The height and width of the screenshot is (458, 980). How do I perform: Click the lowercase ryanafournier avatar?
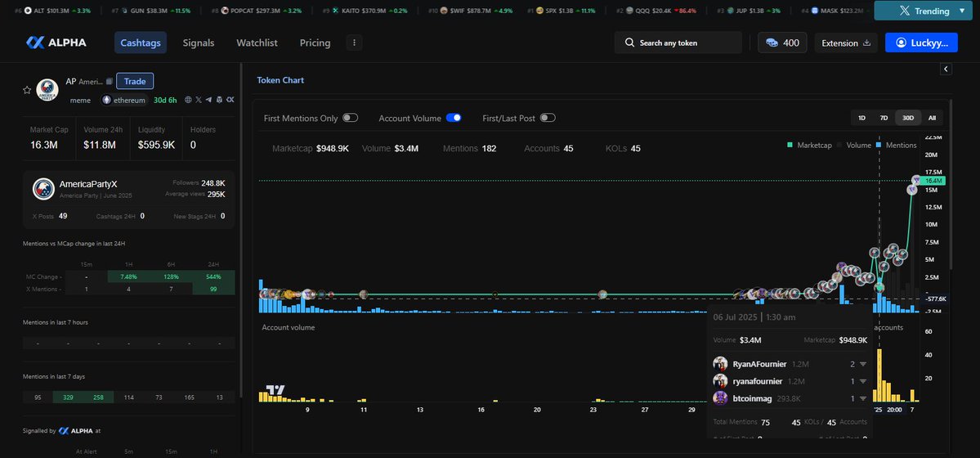pos(720,380)
